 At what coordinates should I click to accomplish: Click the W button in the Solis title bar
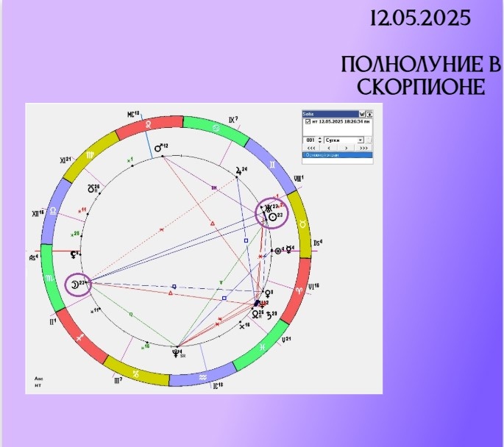[362, 114]
